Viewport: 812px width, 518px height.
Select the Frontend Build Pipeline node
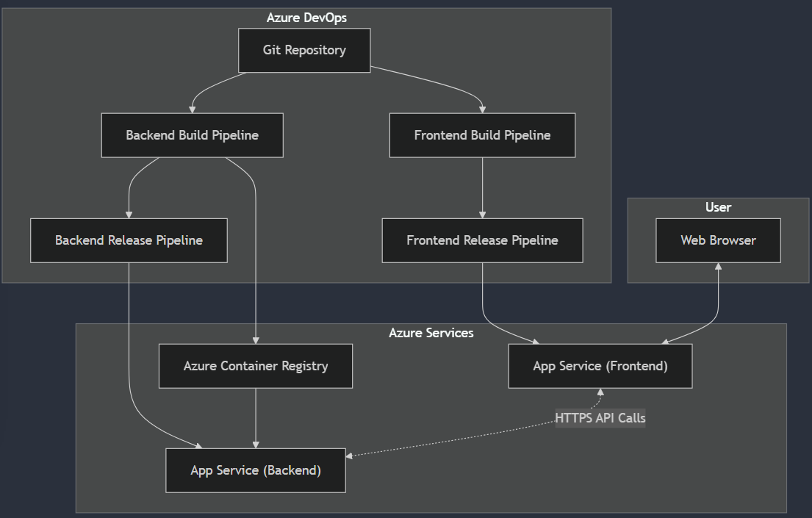point(482,135)
